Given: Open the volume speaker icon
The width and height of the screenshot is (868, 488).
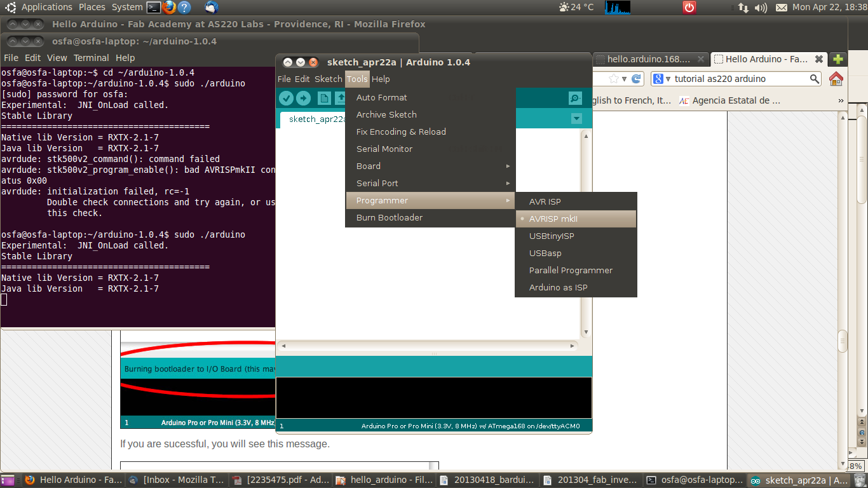Looking at the screenshot, I should pyautogui.click(x=760, y=8).
